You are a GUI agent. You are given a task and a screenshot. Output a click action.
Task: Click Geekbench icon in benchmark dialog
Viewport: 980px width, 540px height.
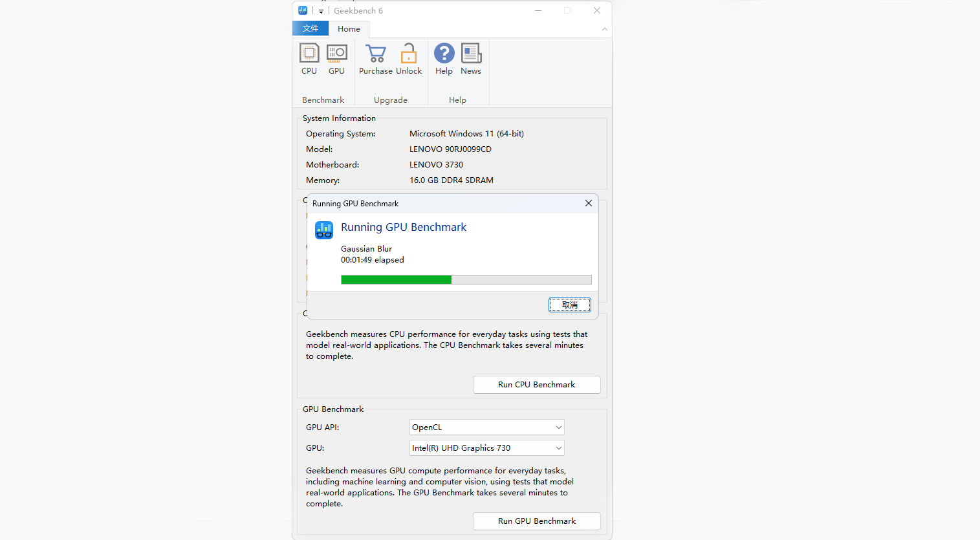point(324,230)
